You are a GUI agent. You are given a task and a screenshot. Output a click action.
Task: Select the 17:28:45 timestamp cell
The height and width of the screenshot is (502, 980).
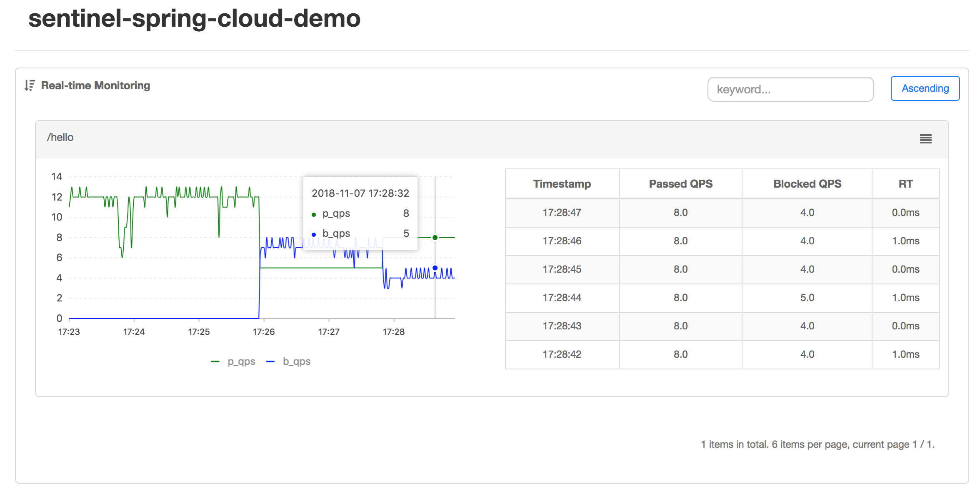coord(562,269)
